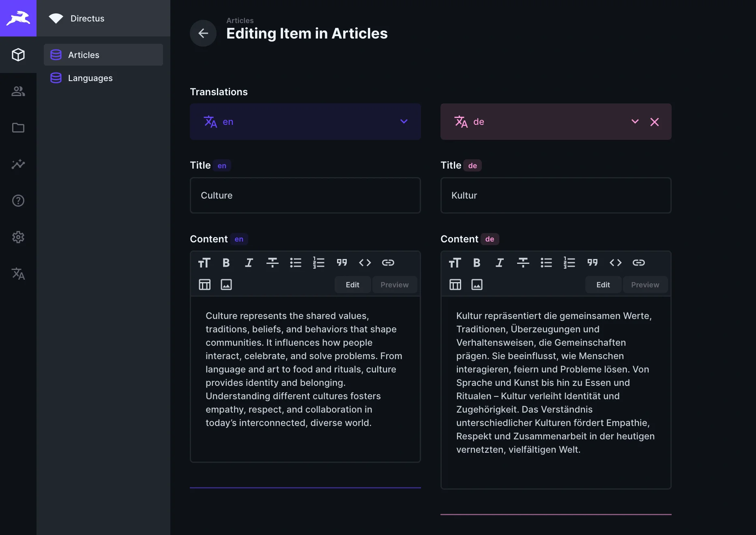756x535 pixels.
Task: Open the heading options in English editor toolbar
Action: 204,263
